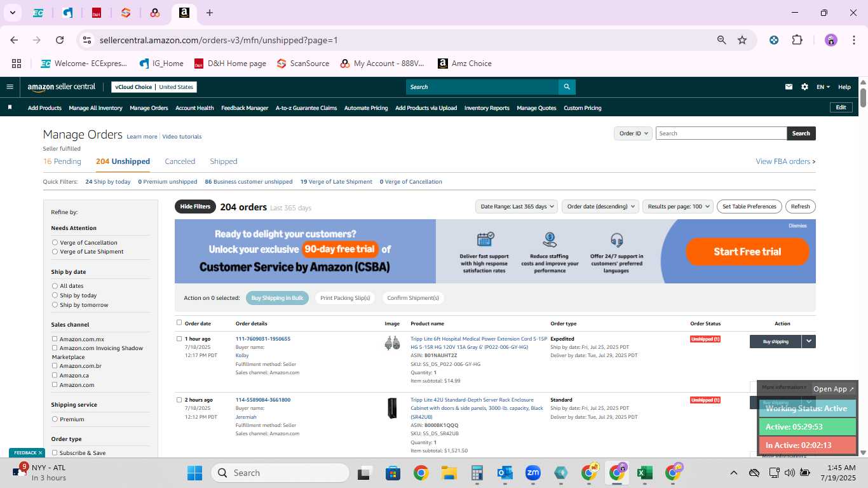Click the Refresh orders button
868x488 pixels.
pyautogui.click(x=801, y=207)
